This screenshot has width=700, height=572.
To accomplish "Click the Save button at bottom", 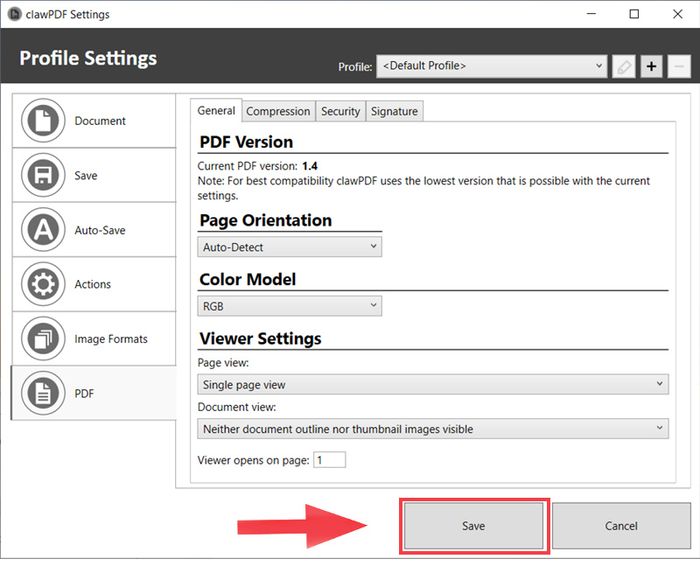I will click(x=474, y=526).
